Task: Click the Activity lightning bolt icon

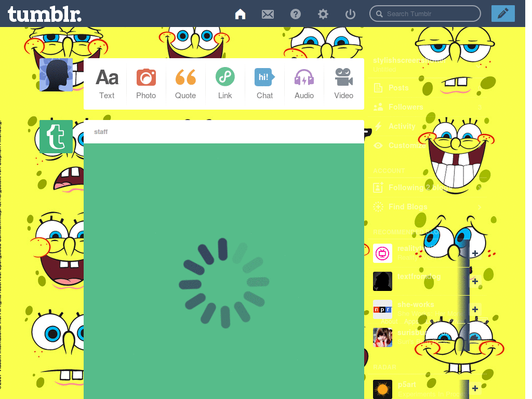Action: tap(378, 127)
